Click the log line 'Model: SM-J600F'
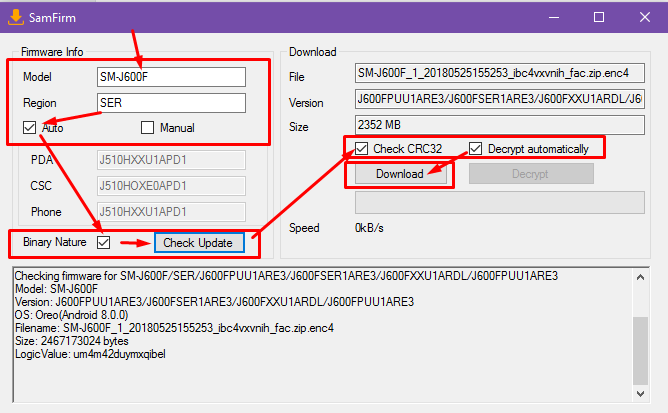668x413 pixels. [56, 289]
